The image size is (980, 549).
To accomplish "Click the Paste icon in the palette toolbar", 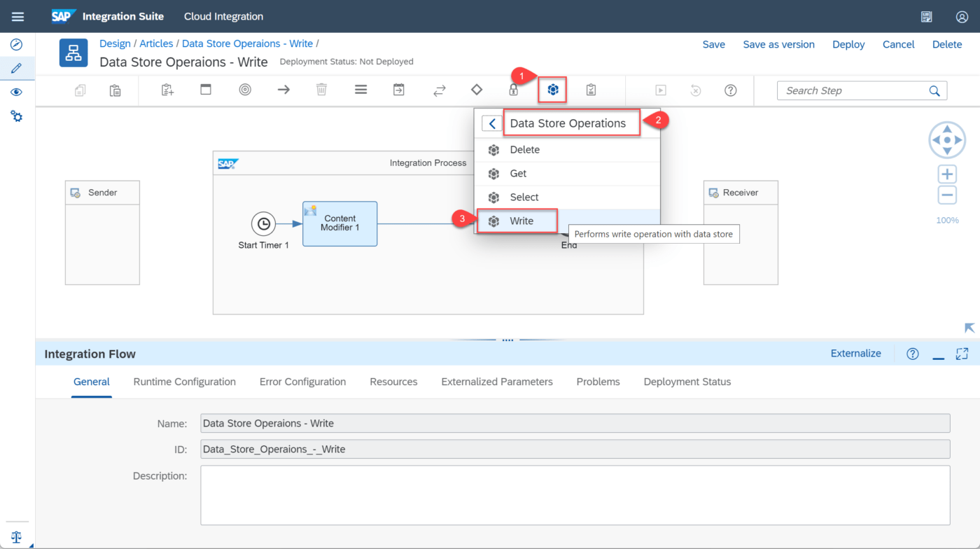I will (x=115, y=90).
